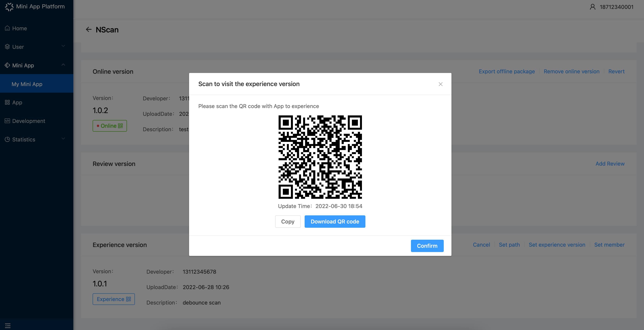Close the scan dialog with X

pos(440,84)
